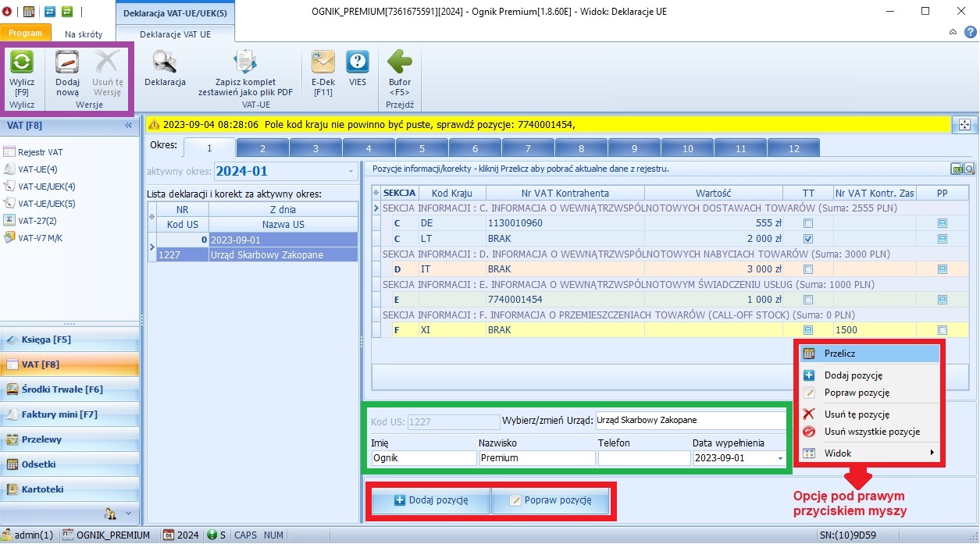Open Przelewy module
This screenshot has width=980, height=544.
pyautogui.click(x=70, y=439)
